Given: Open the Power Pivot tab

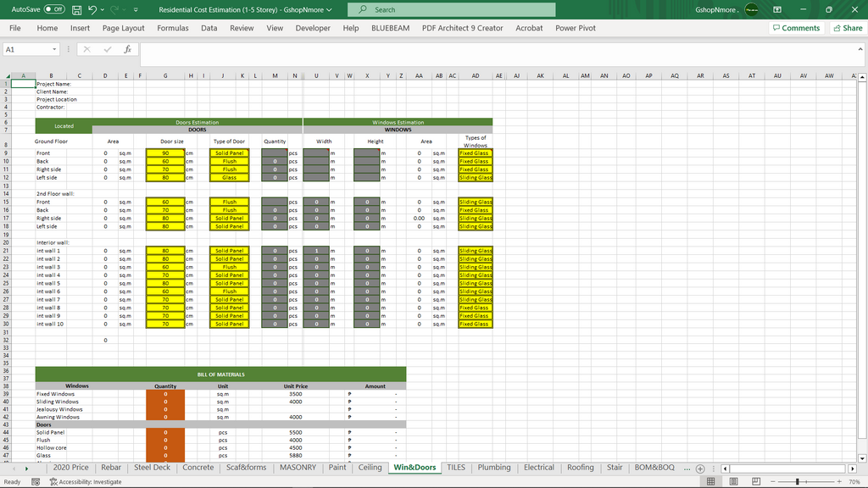Looking at the screenshot, I should tap(576, 28).
